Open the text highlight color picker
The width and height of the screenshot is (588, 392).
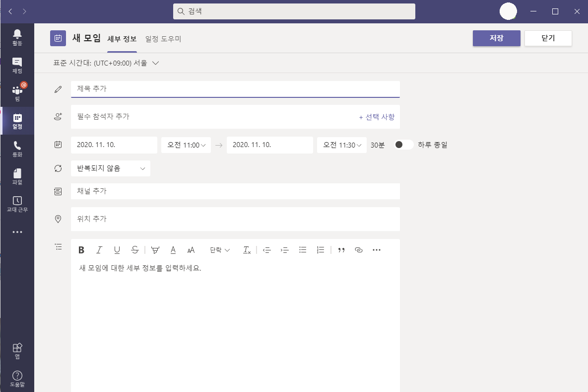(x=155, y=250)
